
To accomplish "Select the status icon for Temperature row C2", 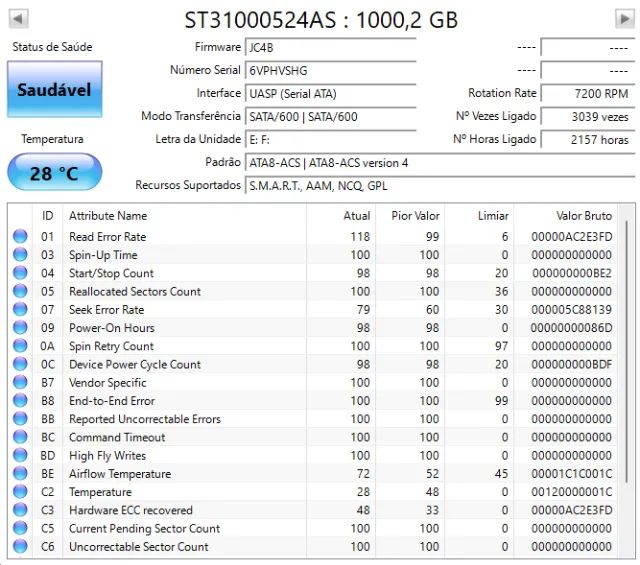I will click(20, 492).
